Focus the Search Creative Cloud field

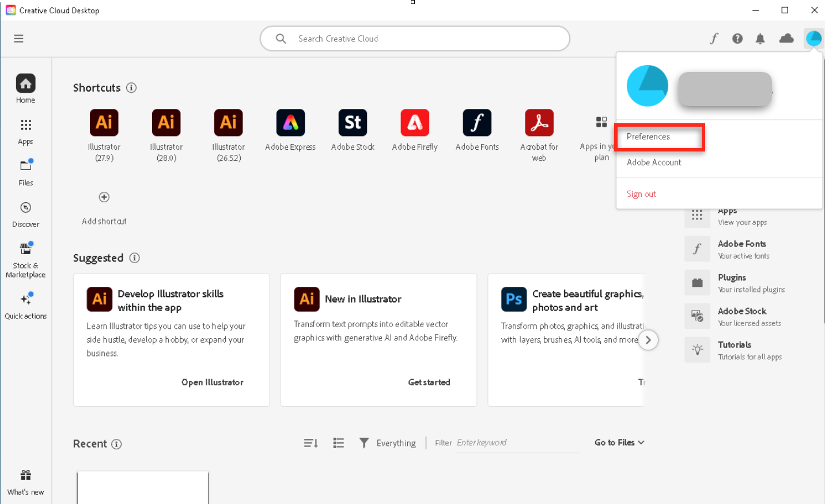tap(415, 39)
